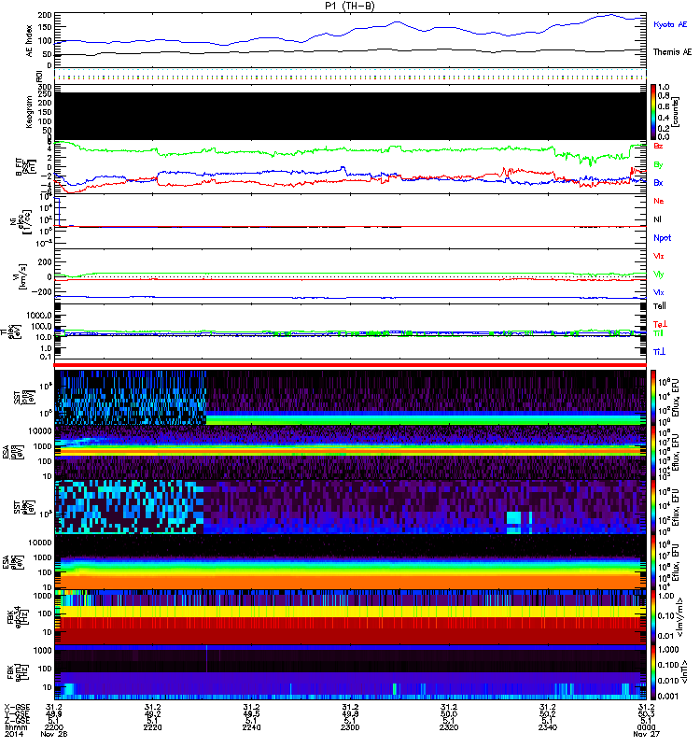Image resolution: width=700 pixels, height=747 pixels.
Task: Click the ESA electrons Eflux color bar
Action: click(x=653, y=562)
